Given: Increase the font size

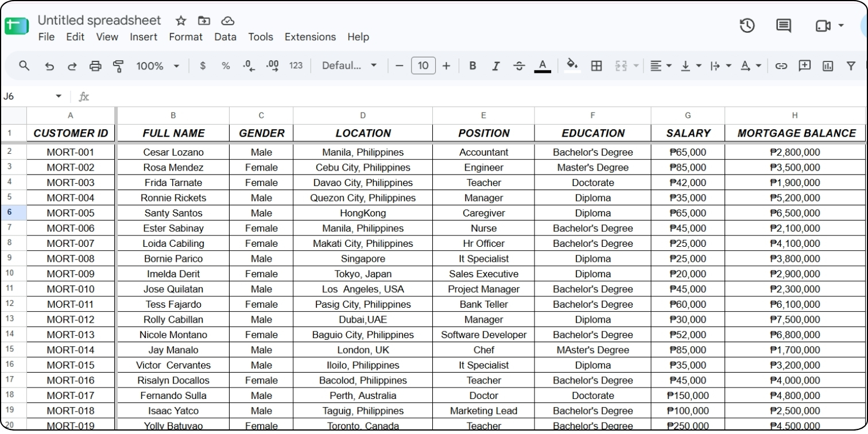Looking at the screenshot, I should click(x=446, y=66).
